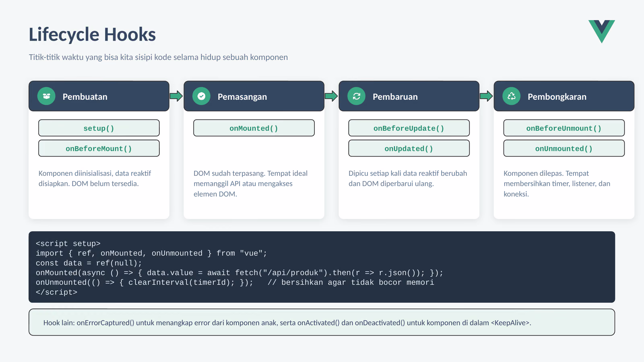The image size is (644, 362).
Task: Click the Pembongkaran header title
Action: tap(557, 97)
